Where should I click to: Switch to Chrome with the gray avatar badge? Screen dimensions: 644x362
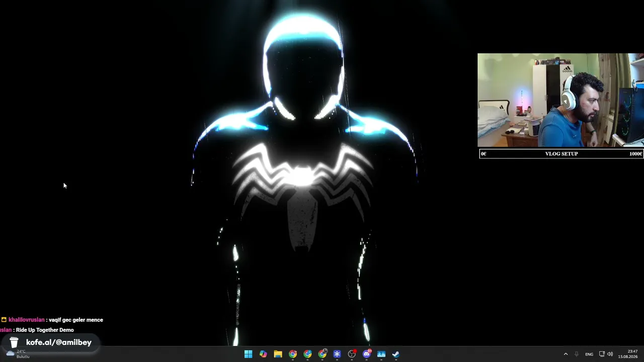pyautogui.click(x=323, y=354)
